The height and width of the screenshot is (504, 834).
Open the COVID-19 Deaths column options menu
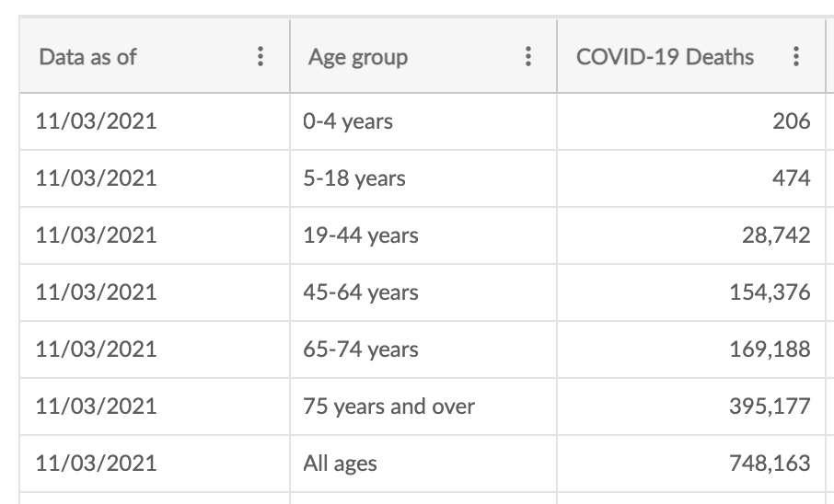[796, 56]
